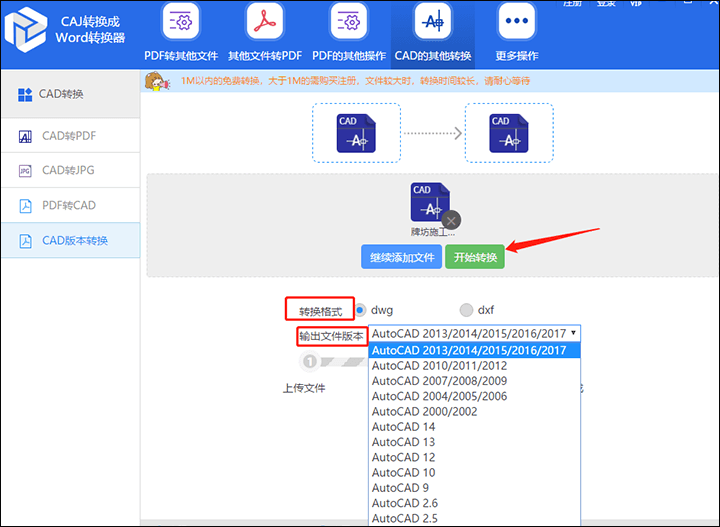Pick AutoCAD 2013/2014/2015/2016/2017 from list
Image resolution: width=720 pixels, height=527 pixels.
pyautogui.click(x=474, y=351)
